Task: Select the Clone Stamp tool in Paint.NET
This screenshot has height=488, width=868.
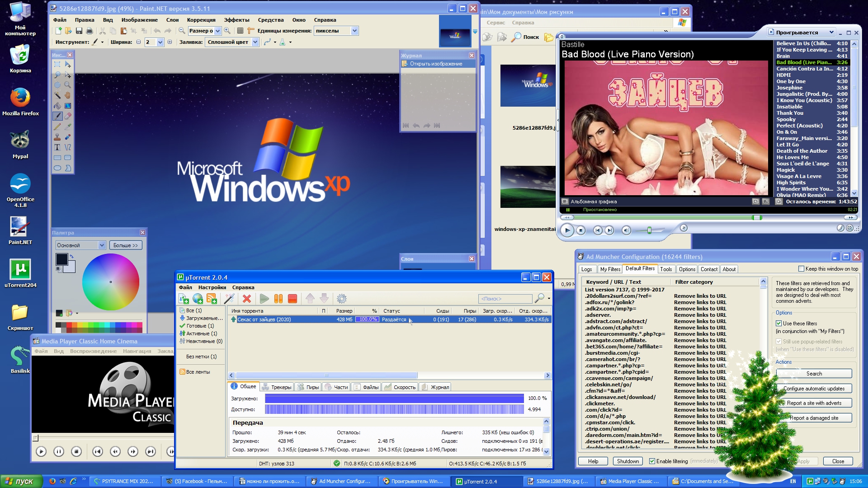Action: tap(57, 137)
